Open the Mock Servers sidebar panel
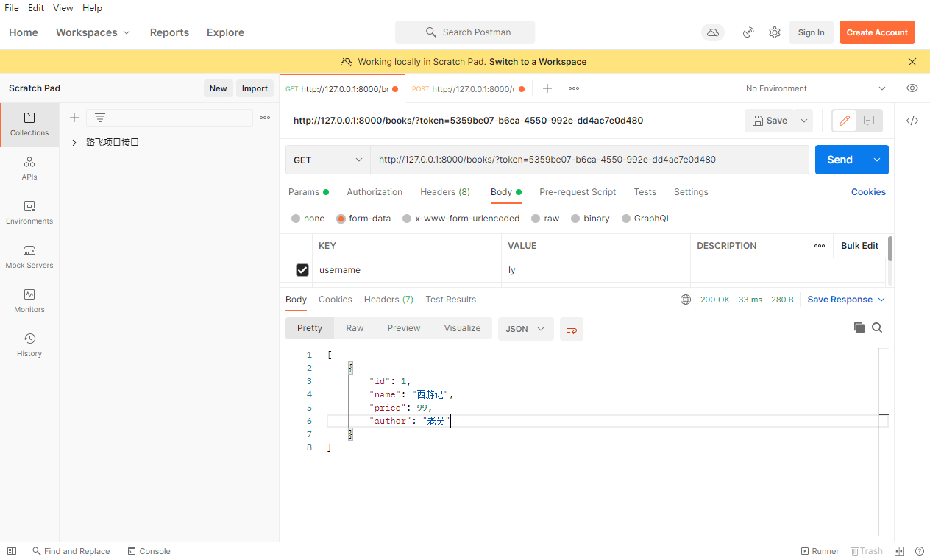The image size is (930, 560). [x=29, y=257]
